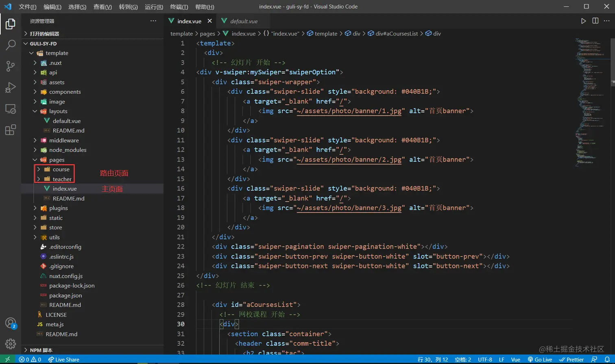Close the index.vue tab
Image resolution: width=615 pixels, height=364 pixels.
(x=209, y=21)
